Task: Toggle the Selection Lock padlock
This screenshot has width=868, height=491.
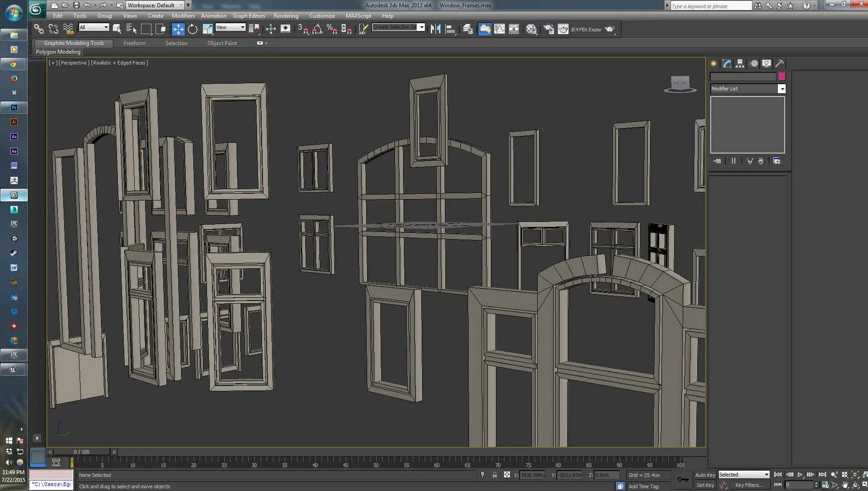Action: pos(494,475)
